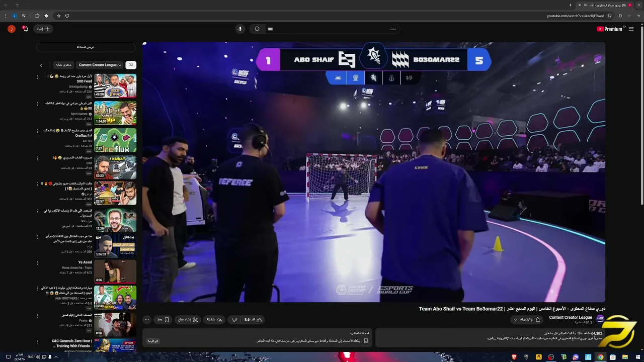Open MjrmGames police video thumbnail 1:54:30
644x362 pixels.
115,113
